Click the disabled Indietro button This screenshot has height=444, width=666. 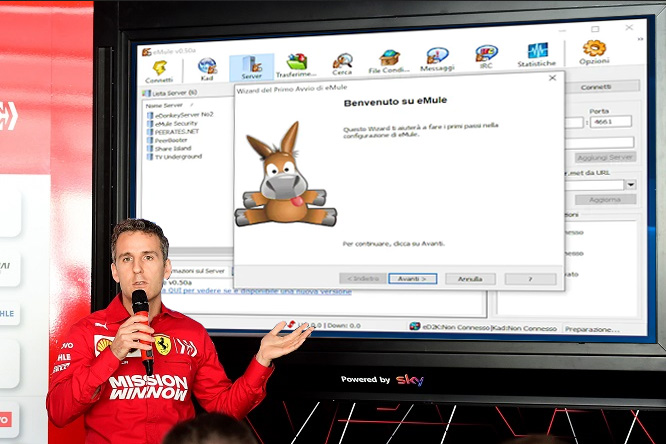point(363,279)
